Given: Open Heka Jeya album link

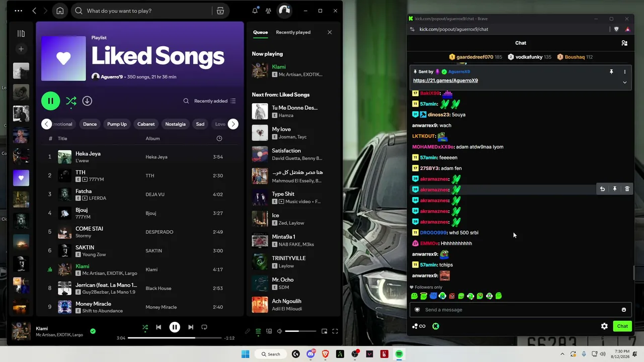Looking at the screenshot, I should 156,157.
